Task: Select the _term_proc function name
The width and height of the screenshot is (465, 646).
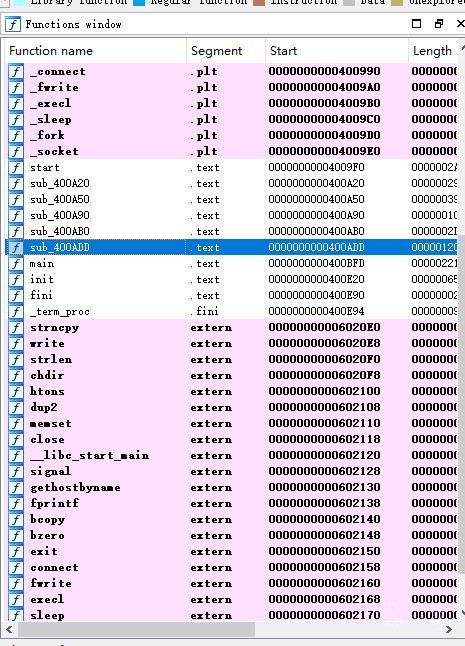Action: (60, 312)
